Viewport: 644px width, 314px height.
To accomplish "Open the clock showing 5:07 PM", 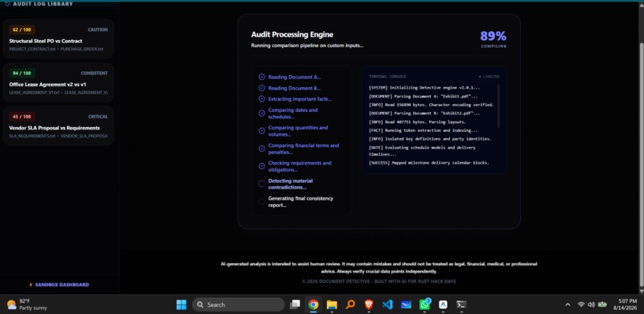I will point(625,304).
